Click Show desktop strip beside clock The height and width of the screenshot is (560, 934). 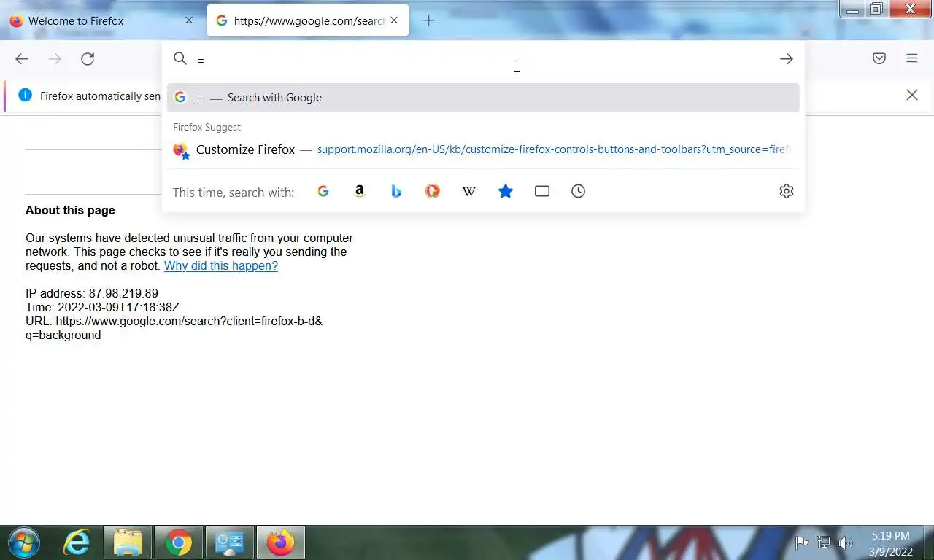coord(928,542)
